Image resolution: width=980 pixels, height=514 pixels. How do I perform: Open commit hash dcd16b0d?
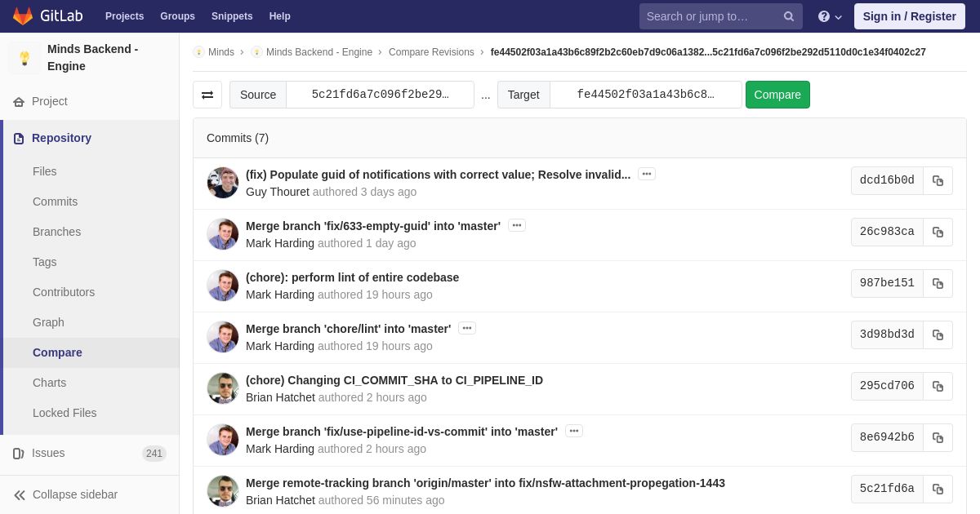pyautogui.click(x=887, y=180)
